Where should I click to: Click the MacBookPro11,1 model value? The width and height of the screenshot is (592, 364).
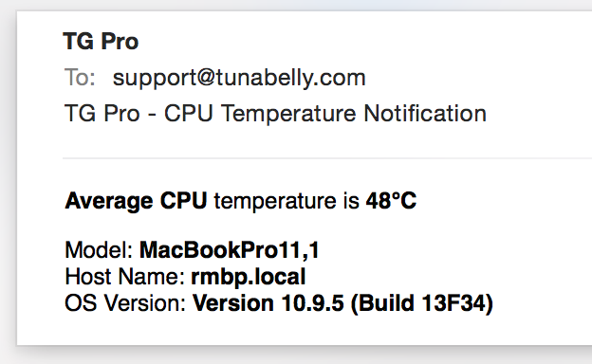(x=230, y=250)
